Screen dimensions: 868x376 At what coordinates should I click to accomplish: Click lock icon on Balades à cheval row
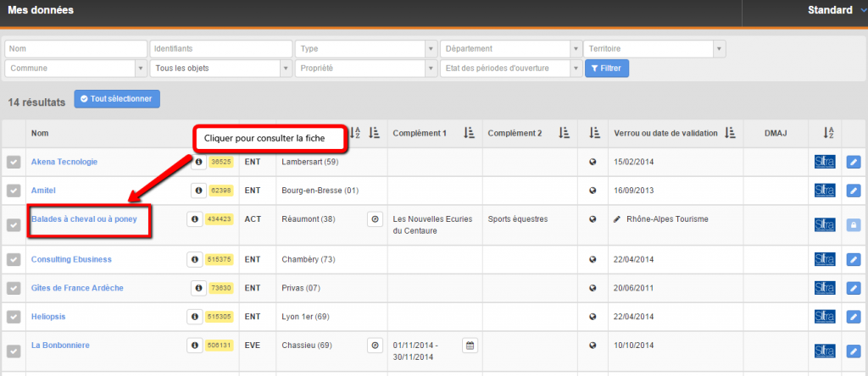(854, 225)
